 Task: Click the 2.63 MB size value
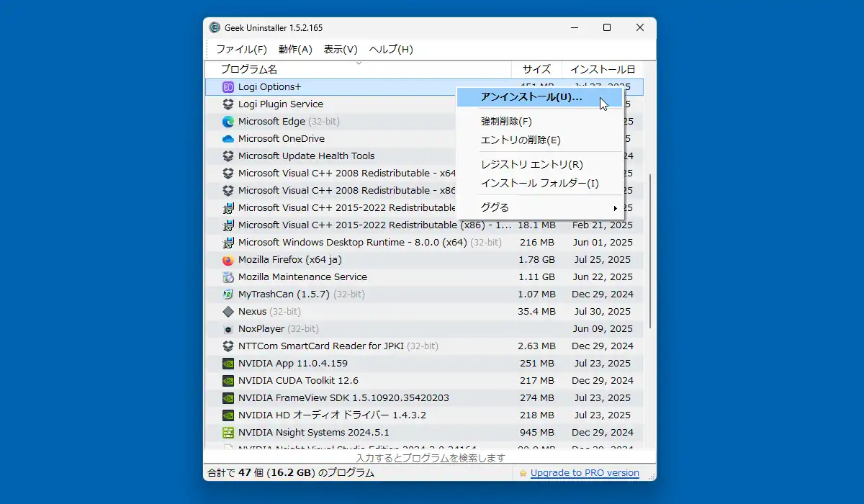point(536,346)
